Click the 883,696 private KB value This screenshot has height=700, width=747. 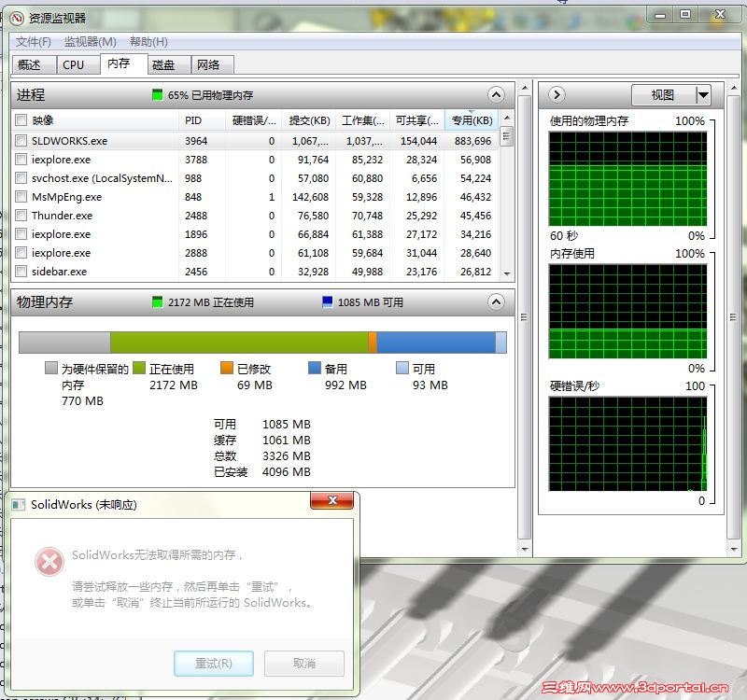[472, 141]
